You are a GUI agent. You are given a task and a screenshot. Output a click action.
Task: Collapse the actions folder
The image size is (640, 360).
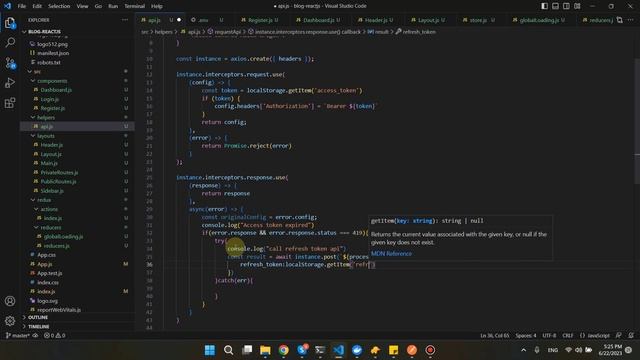(78, 209)
